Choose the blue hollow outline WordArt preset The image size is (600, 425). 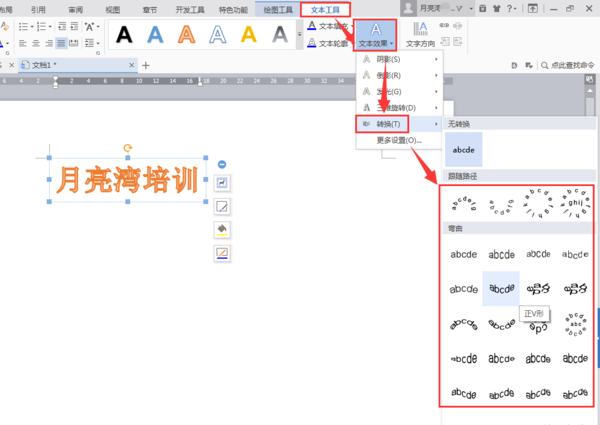(x=218, y=34)
